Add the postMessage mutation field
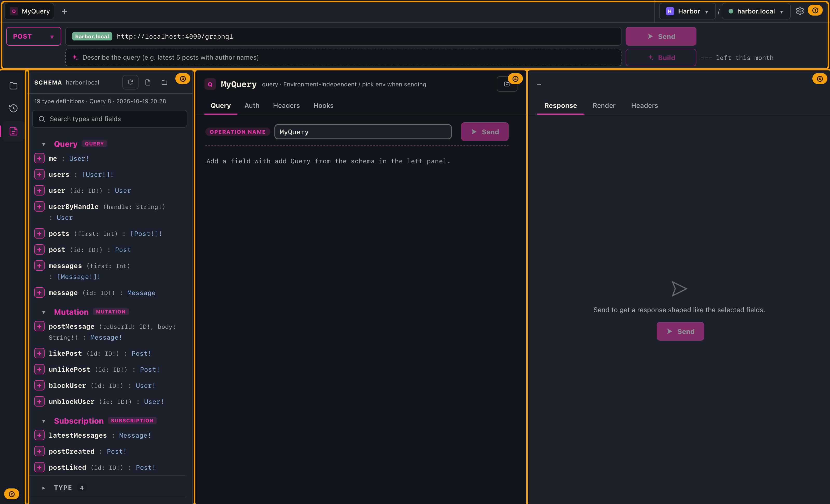The image size is (830, 504). click(39, 326)
